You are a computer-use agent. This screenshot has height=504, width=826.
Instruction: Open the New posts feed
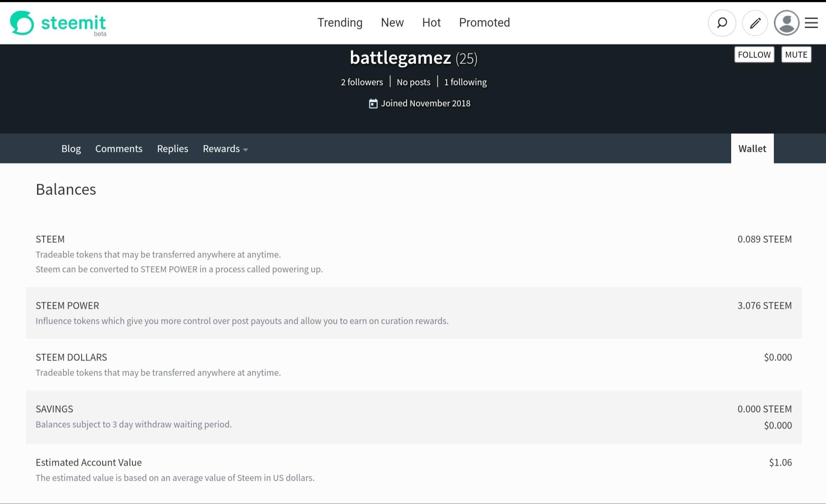392,22
